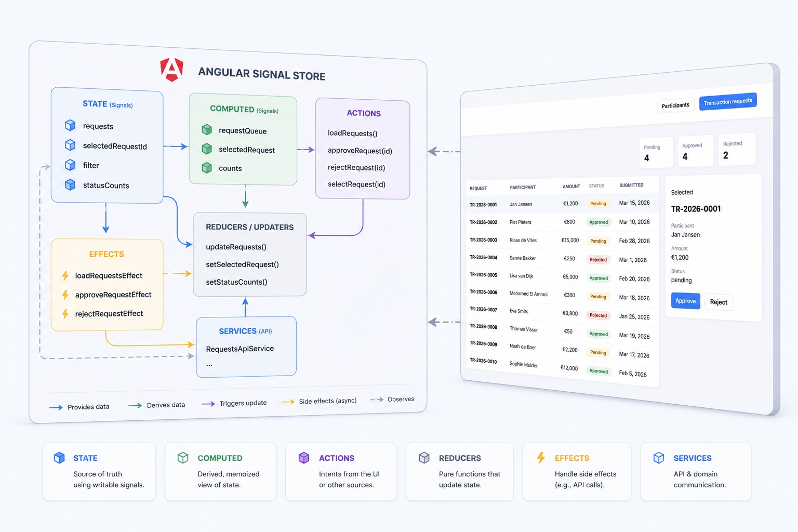
Task: Select the lightning icon next to approveRequestEffect
Action: point(65,295)
